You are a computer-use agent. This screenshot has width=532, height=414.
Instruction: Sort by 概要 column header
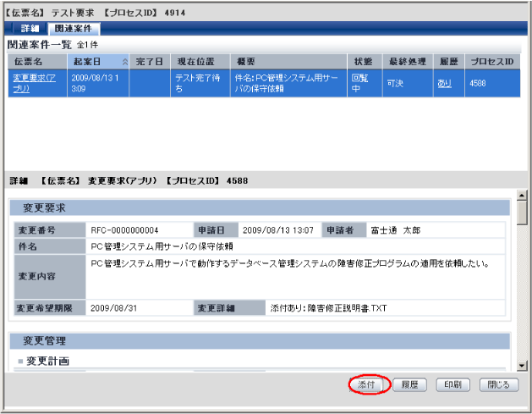[288, 62]
